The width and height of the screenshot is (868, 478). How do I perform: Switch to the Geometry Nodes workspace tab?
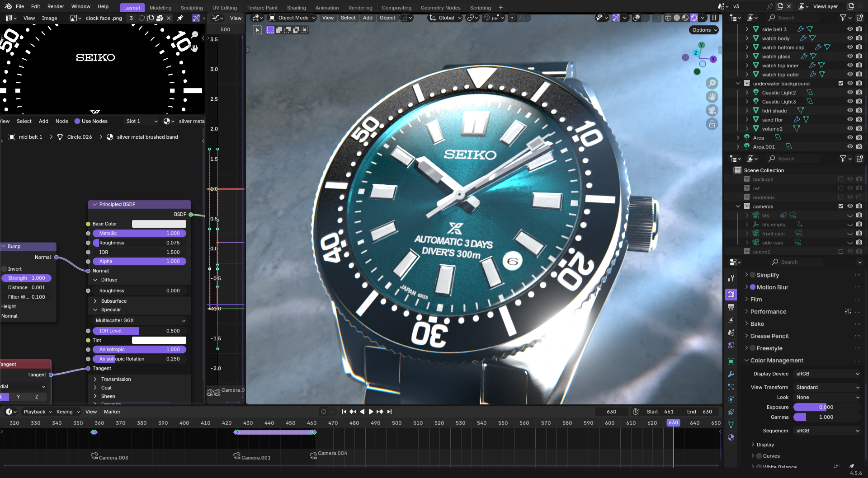pyautogui.click(x=440, y=8)
